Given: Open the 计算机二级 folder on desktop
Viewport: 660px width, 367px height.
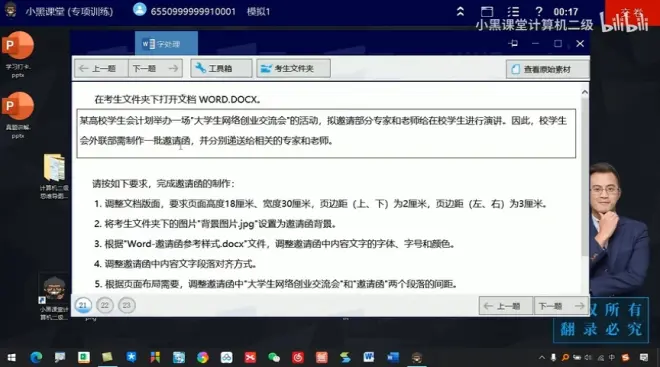Looking at the screenshot, I should pos(54,176).
